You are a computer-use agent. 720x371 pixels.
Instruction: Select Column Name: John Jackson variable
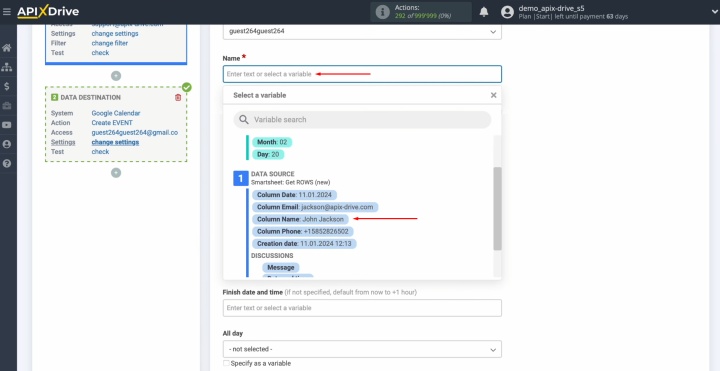[300, 219]
